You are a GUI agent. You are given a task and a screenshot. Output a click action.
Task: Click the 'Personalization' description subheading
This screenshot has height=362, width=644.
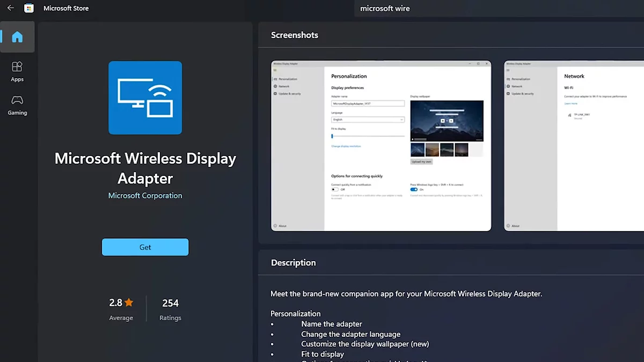click(x=295, y=314)
